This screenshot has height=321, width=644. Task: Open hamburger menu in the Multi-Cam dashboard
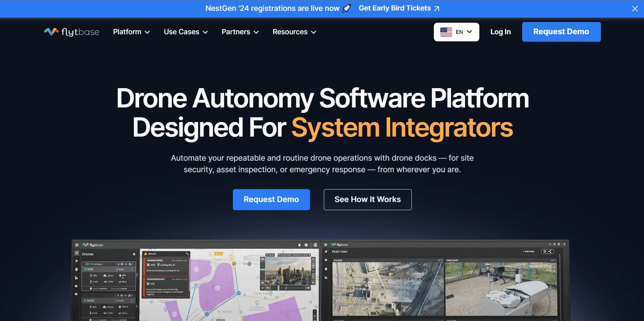[x=326, y=244]
